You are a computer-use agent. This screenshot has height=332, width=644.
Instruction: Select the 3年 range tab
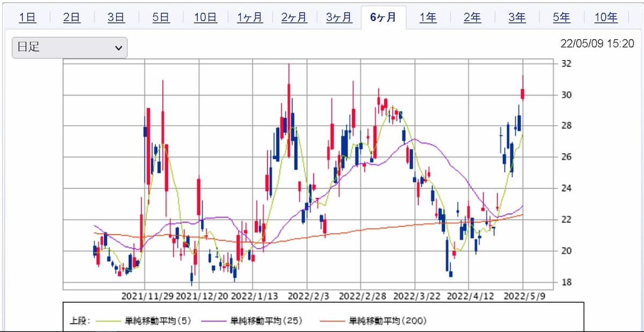tap(517, 17)
